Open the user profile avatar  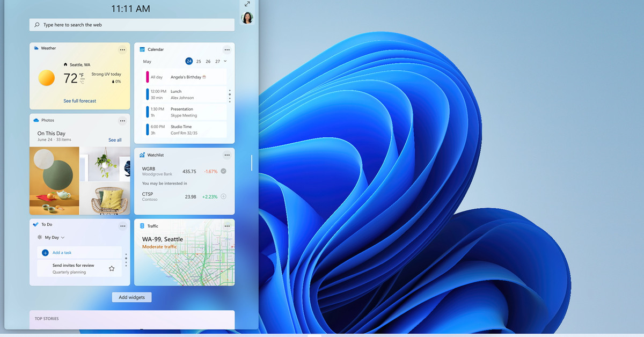(x=247, y=18)
